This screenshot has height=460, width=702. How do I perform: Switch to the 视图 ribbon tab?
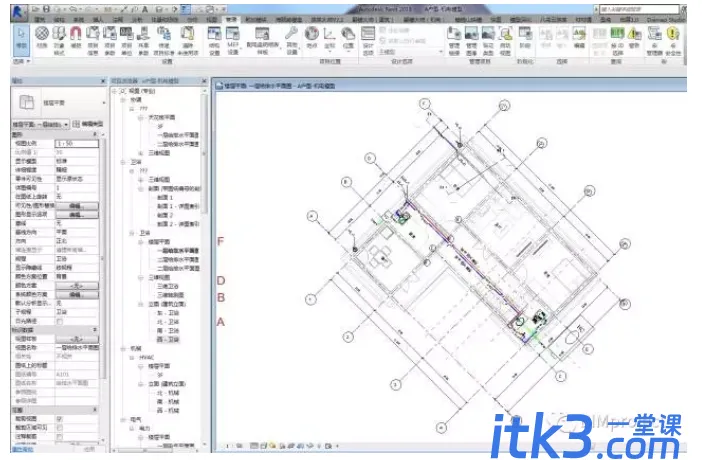[212, 20]
